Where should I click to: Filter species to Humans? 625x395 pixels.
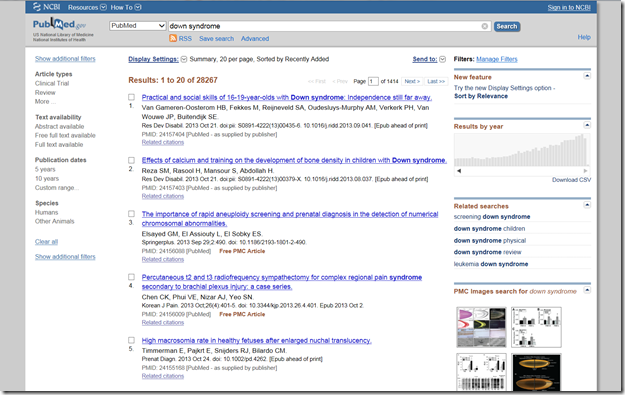pyautogui.click(x=46, y=212)
